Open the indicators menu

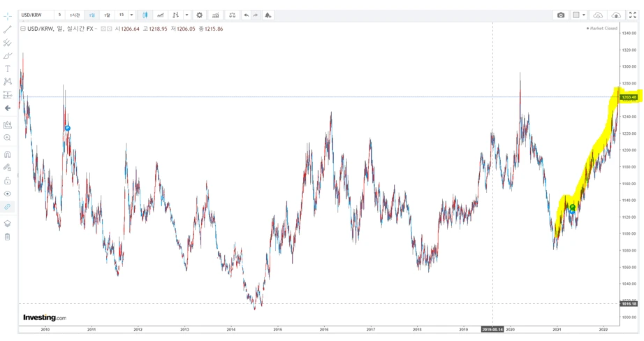pos(216,15)
